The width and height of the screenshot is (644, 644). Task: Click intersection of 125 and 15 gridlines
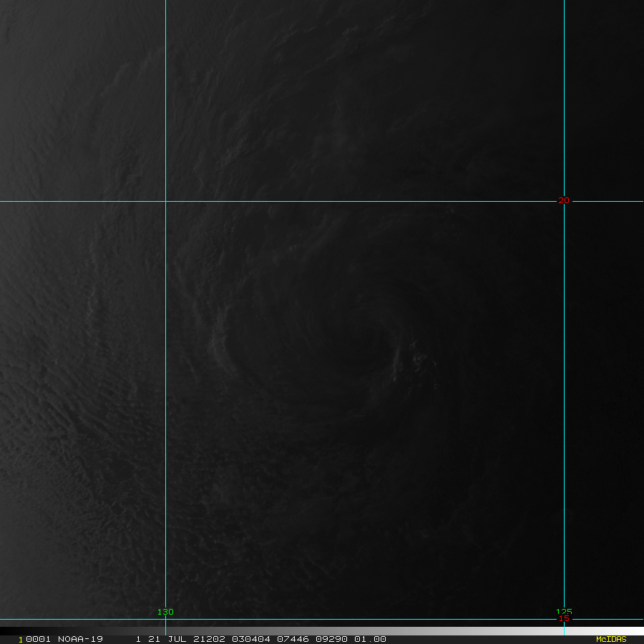point(564,620)
